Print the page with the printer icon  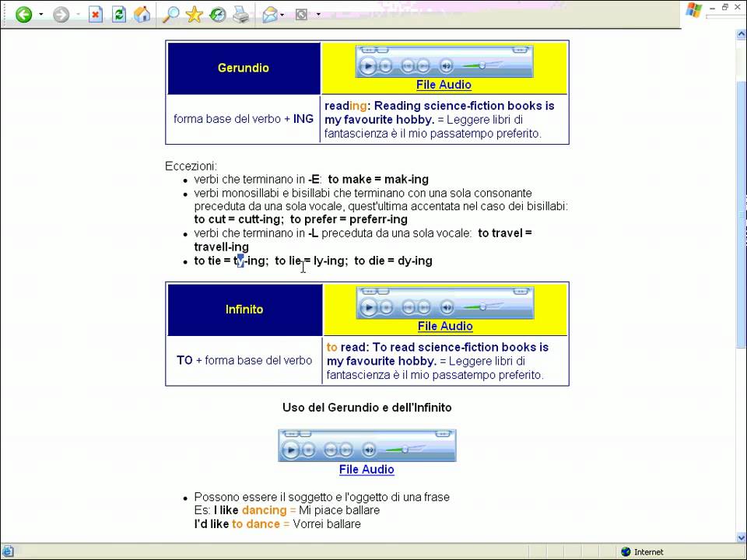pyautogui.click(x=241, y=14)
